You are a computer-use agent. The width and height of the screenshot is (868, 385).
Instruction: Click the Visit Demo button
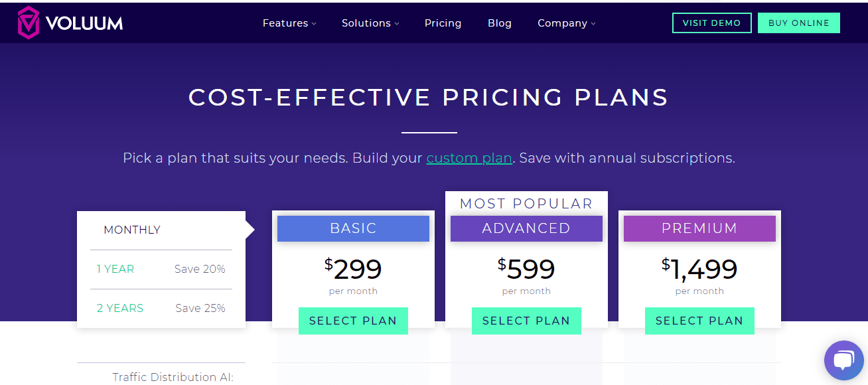coord(711,23)
